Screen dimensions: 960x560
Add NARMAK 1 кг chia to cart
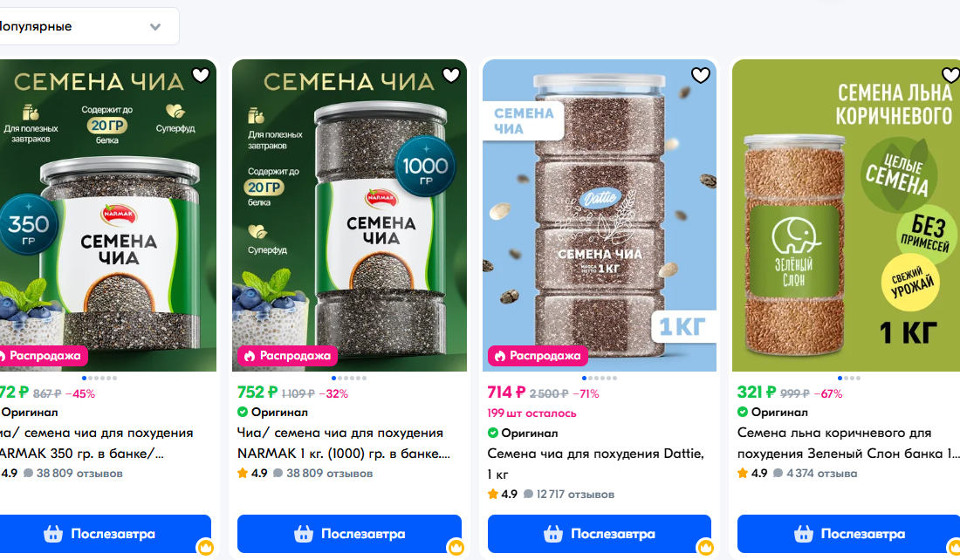tap(349, 534)
